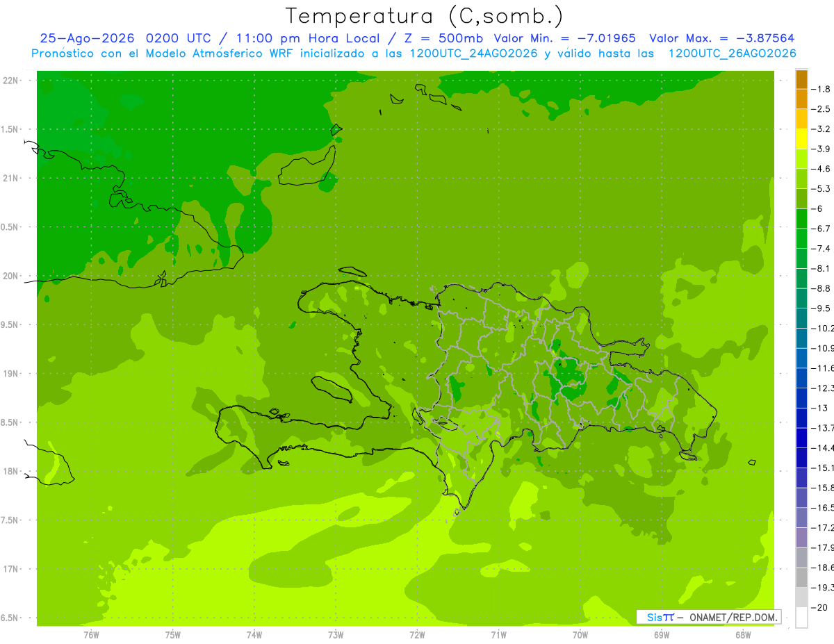Click the 'Valor Min. = -7.01965' readout
Screen dimensions: 834x644
pos(564,38)
